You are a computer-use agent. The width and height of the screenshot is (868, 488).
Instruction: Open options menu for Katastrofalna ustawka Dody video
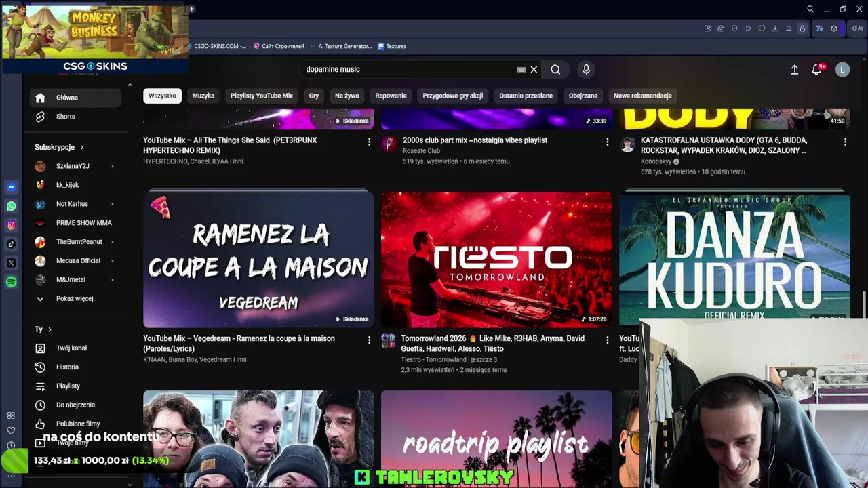pyautogui.click(x=845, y=142)
